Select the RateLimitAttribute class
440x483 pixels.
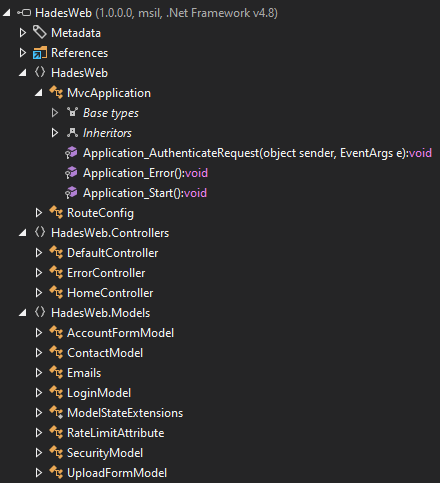(115, 433)
